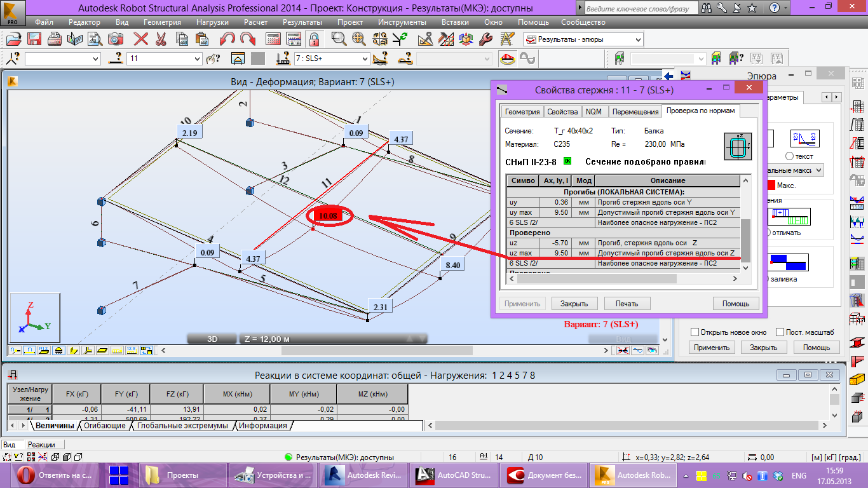Image resolution: width=868 pixels, height=488 pixels.
Task: Click the diagrams icon with red arc
Action: click(507, 58)
